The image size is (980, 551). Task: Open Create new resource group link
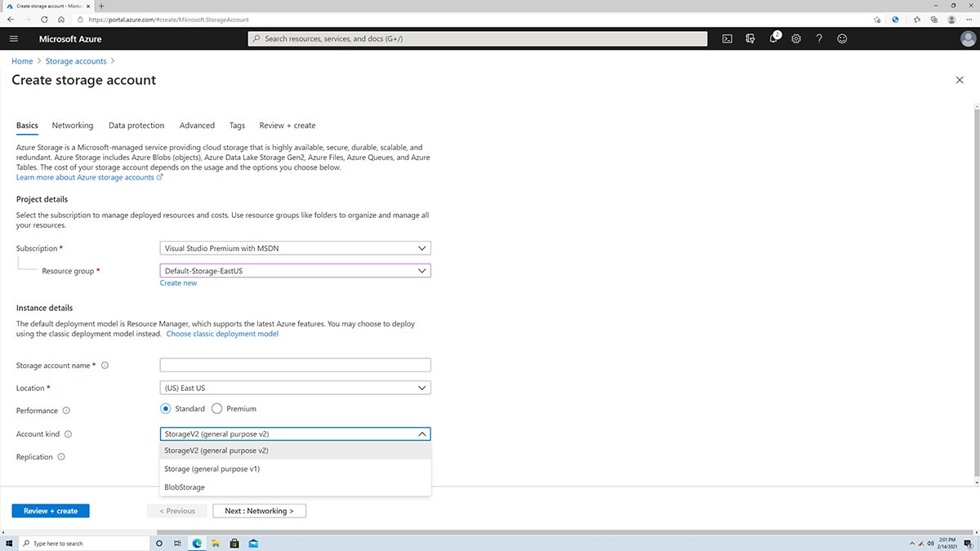178,282
